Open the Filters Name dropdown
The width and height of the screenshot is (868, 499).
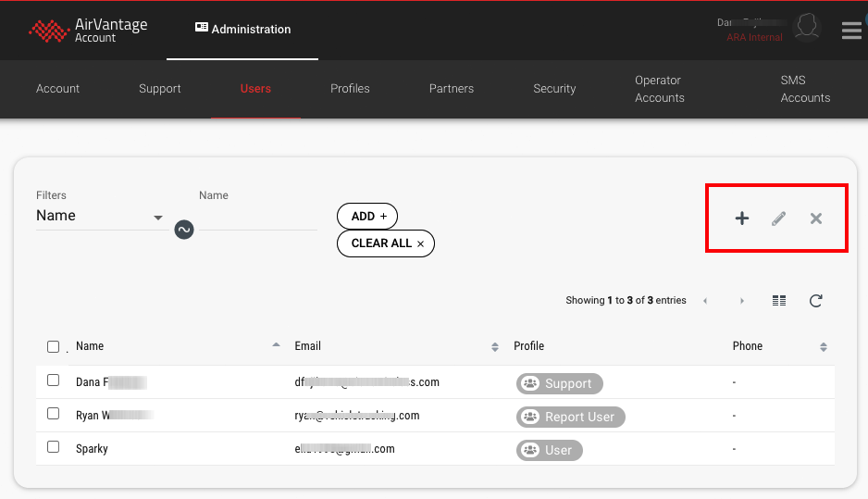[x=100, y=217]
